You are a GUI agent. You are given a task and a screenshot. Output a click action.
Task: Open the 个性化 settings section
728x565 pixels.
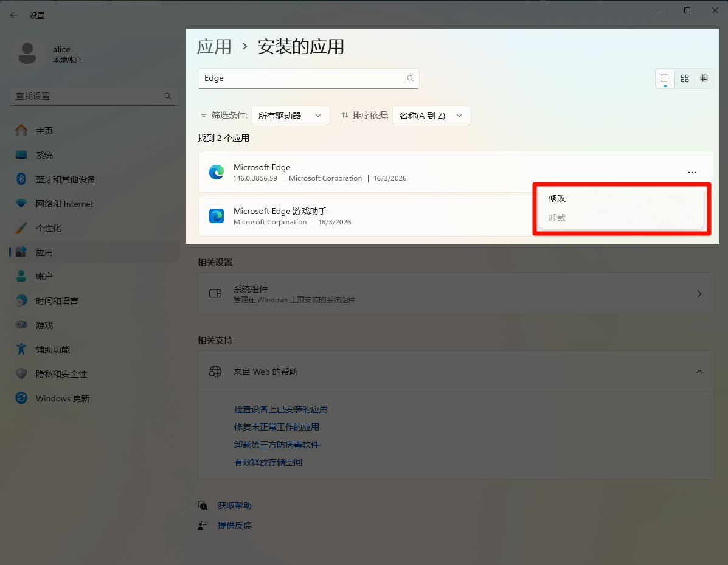pyautogui.click(x=94, y=228)
